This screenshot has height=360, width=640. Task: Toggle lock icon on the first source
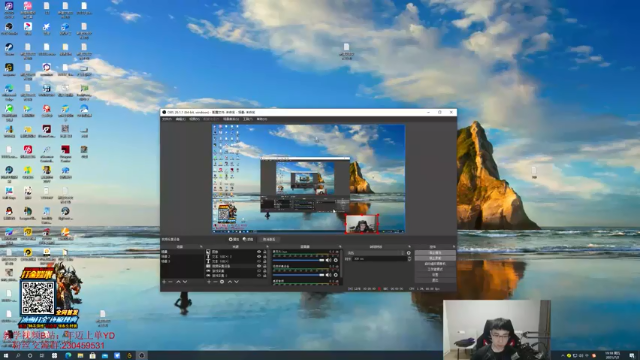(264, 252)
